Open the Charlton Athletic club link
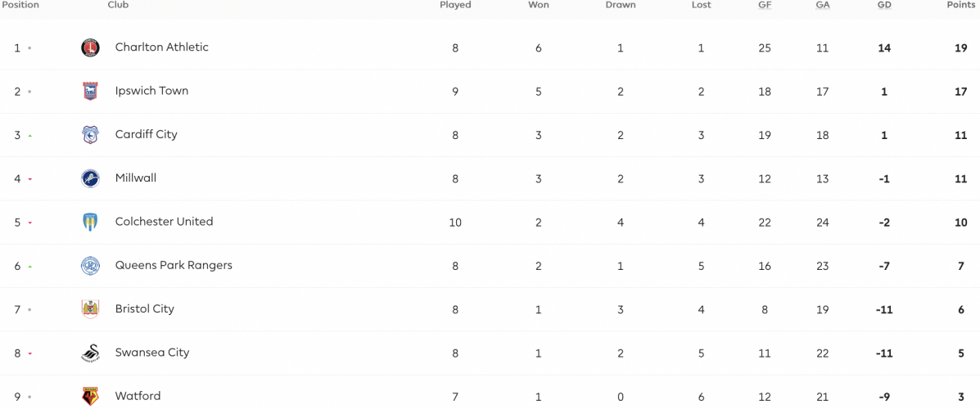This screenshot has width=980, height=409. [162, 47]
